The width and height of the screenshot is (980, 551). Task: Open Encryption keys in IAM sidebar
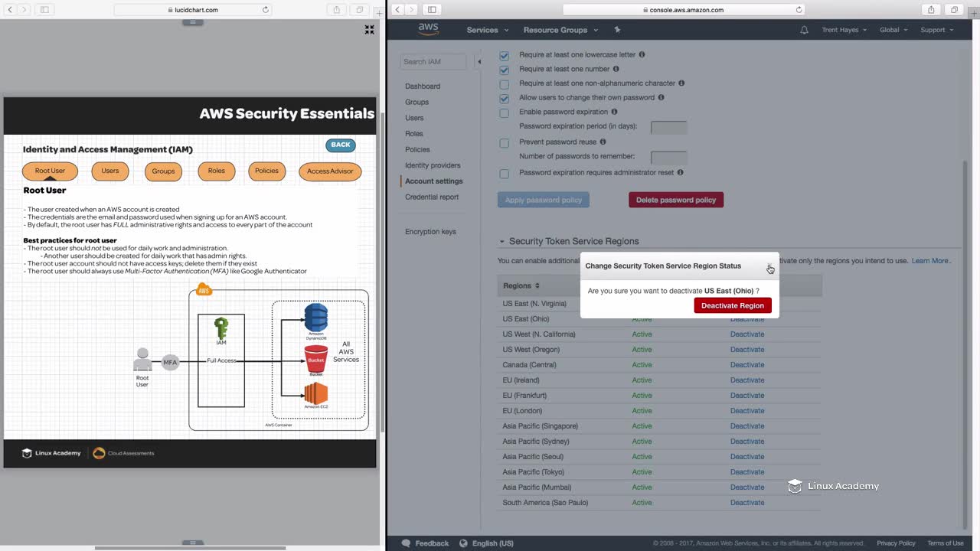[x=430, y=232]
